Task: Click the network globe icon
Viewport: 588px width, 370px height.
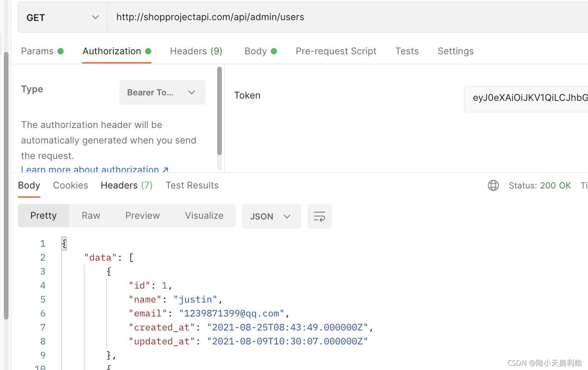Action: point(493,185)
